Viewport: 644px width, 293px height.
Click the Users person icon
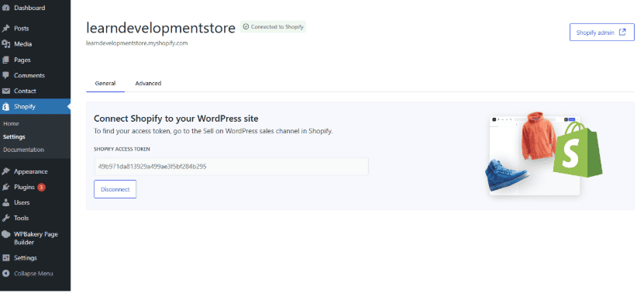(5, 202)
